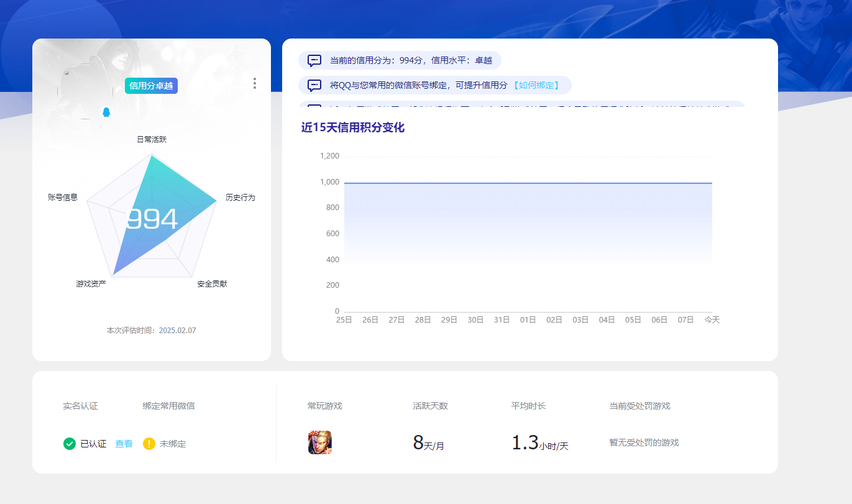Click the 400 y-axis label
The height and width of the screenshot is (504, 852).
tap(332, 260)
